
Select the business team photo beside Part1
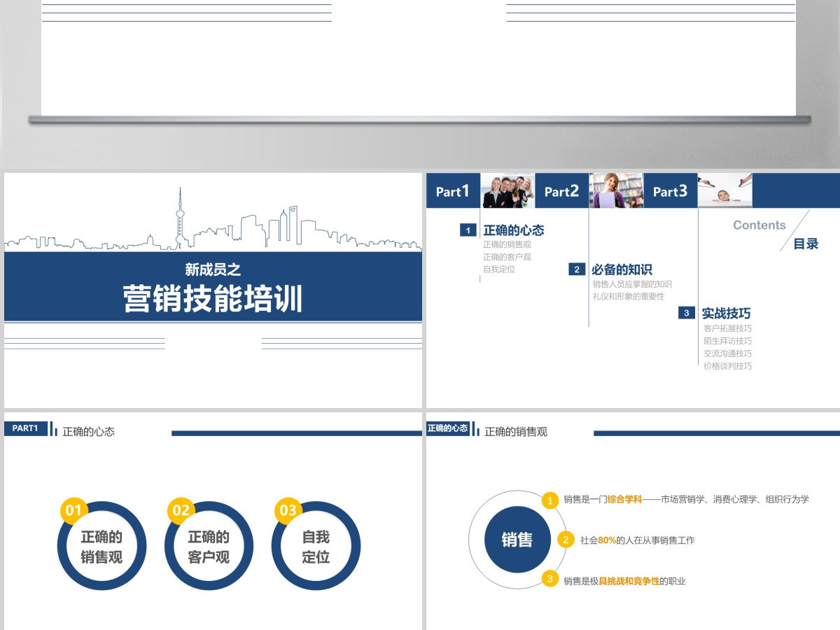tap(508, 190)
